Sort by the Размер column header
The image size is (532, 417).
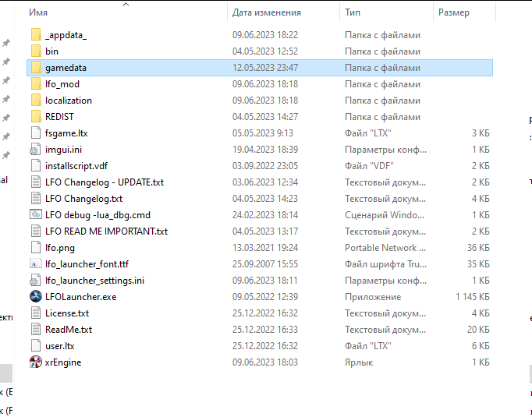pyautogui.click(x=454, y=12)
